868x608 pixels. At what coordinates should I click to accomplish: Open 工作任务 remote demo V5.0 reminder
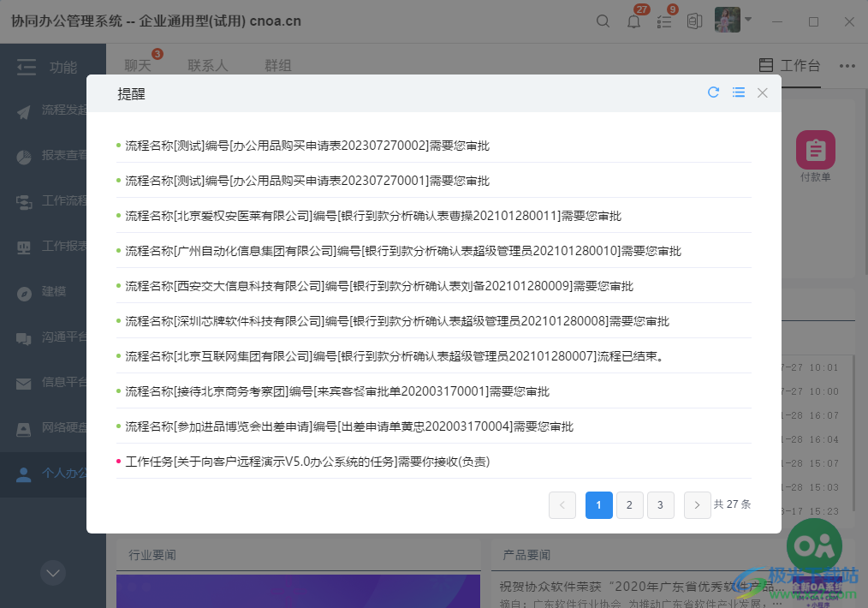point(307,462)
